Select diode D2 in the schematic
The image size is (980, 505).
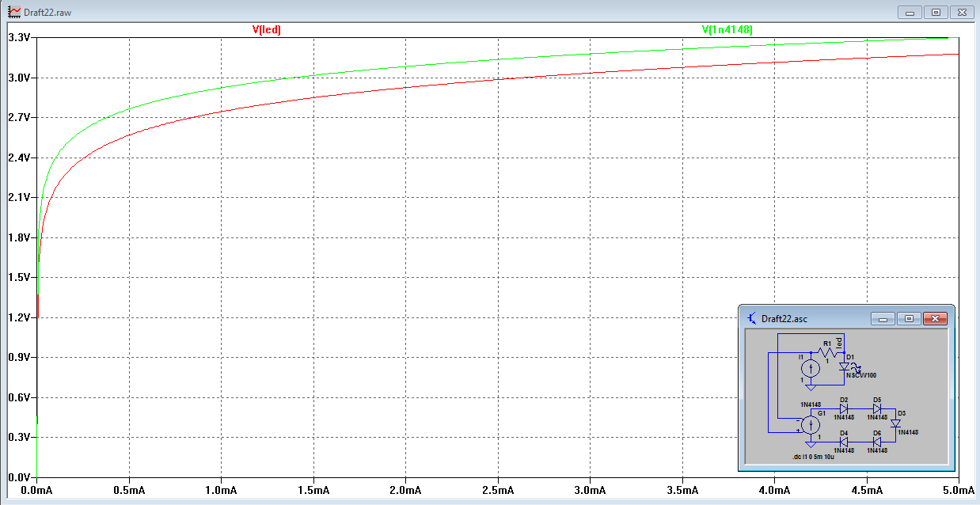[x=844, y=408]
